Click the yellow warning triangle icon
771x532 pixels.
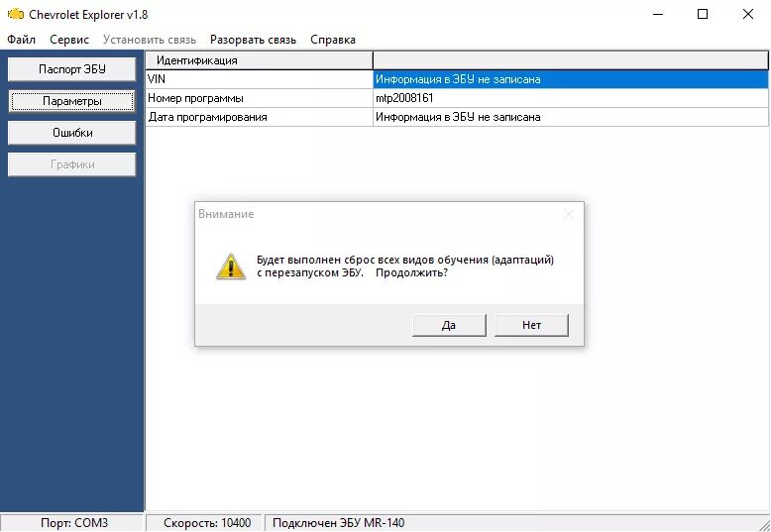point(231,266)
